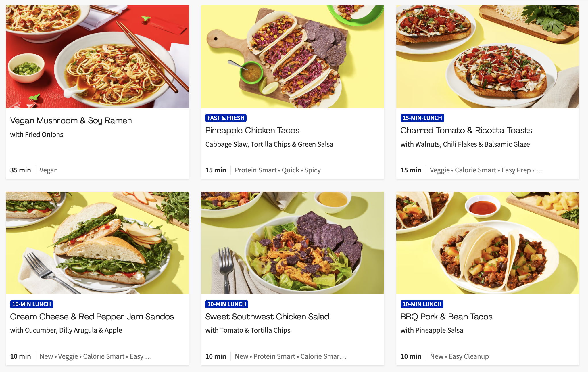Click the 10-MIN LUNCH badge on BBQ Pork card
The image size is (588, 372).
[422, 304]
